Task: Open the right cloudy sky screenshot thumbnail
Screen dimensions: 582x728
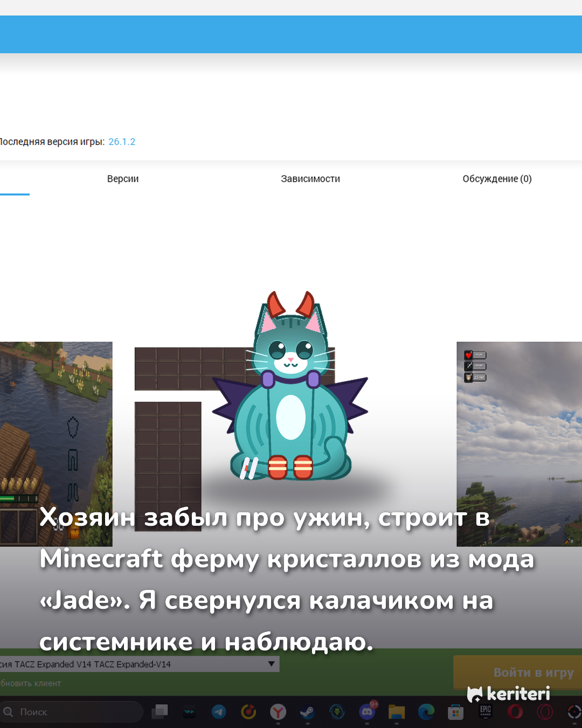Action: coord(519,444)
